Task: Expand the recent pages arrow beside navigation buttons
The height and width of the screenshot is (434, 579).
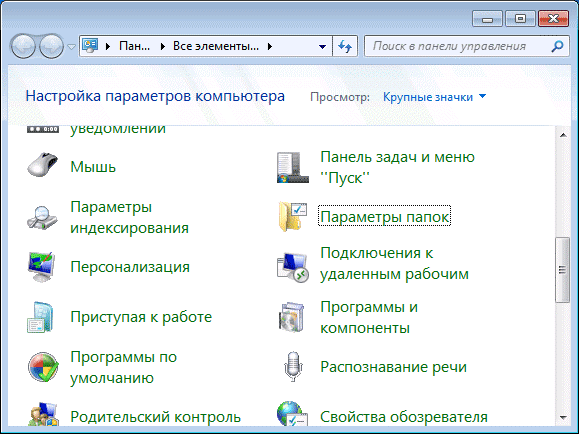Action: click(72, 47)
